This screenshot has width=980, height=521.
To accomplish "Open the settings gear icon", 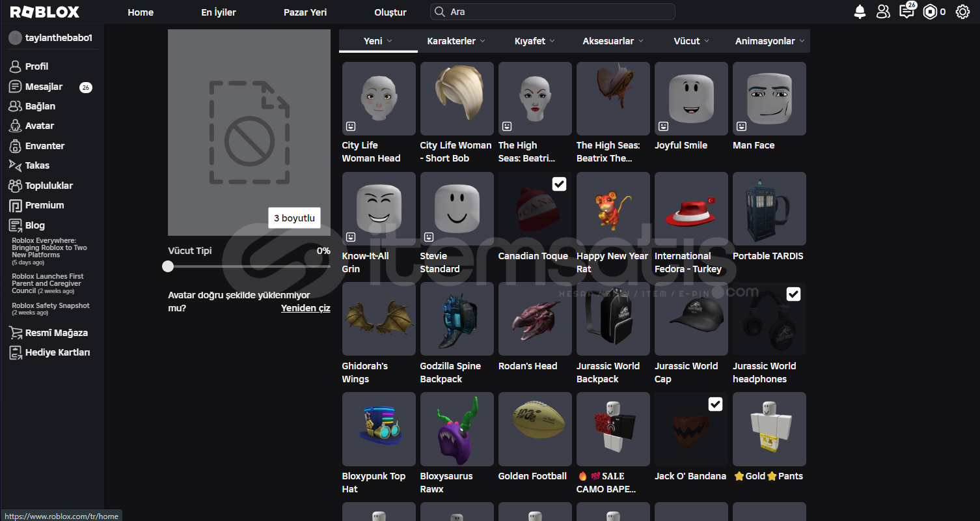I will click(x=962, y=12).
